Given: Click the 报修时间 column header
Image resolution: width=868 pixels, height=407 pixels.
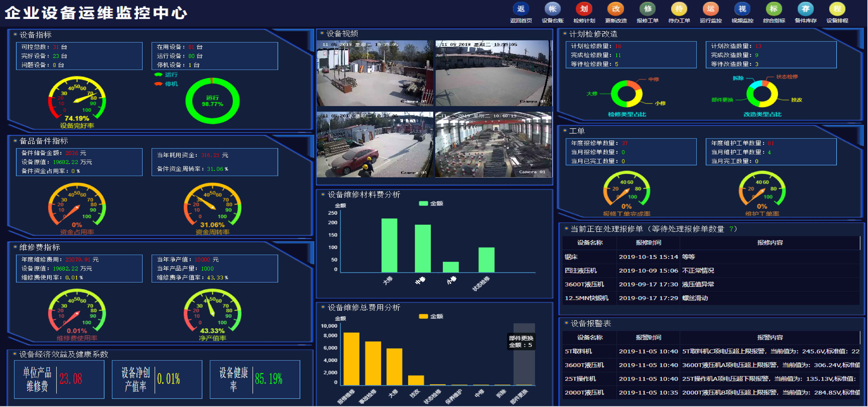Looking at the screenshot, I should coord(648,243).
